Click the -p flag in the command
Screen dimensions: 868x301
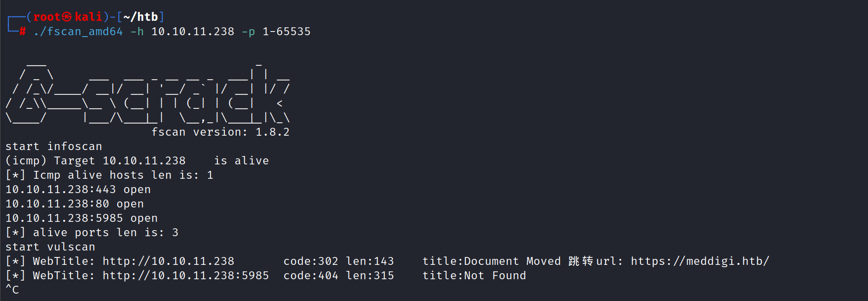pos(248,31)
